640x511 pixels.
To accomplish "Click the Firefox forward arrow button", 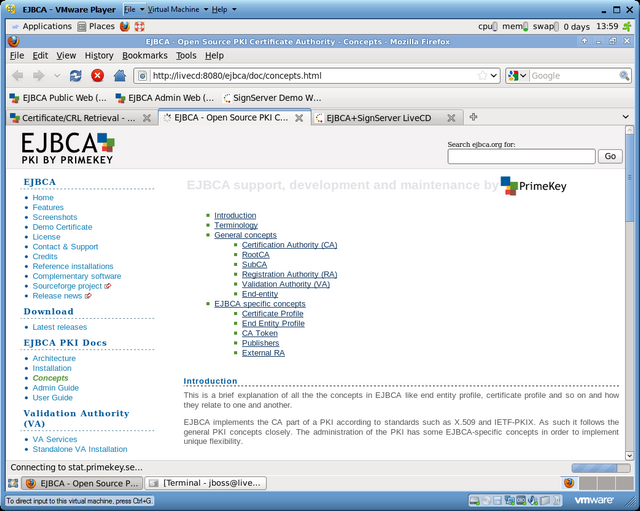I will click(39, 76).
